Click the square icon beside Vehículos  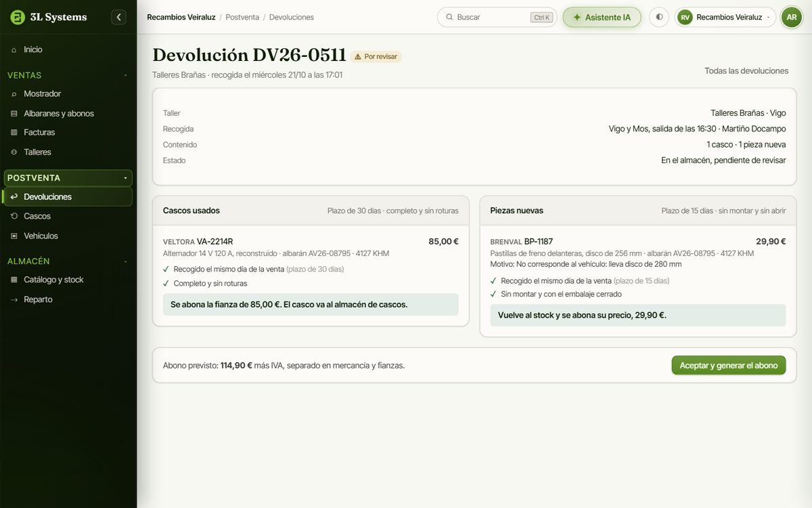(x=14, y=236)
